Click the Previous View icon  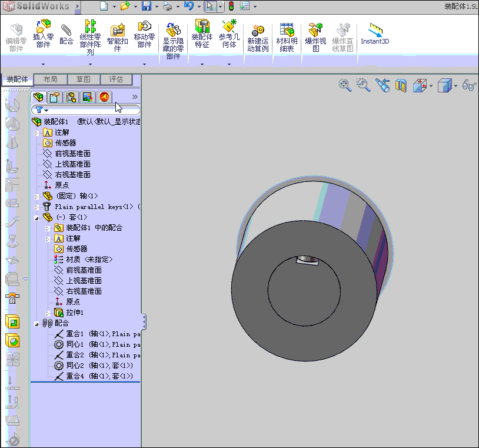click(x=382, y=85)
